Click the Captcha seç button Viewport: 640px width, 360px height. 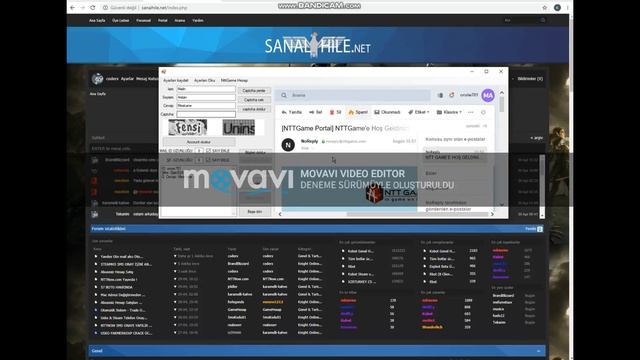pyautogui.click(x=254, y=100)
